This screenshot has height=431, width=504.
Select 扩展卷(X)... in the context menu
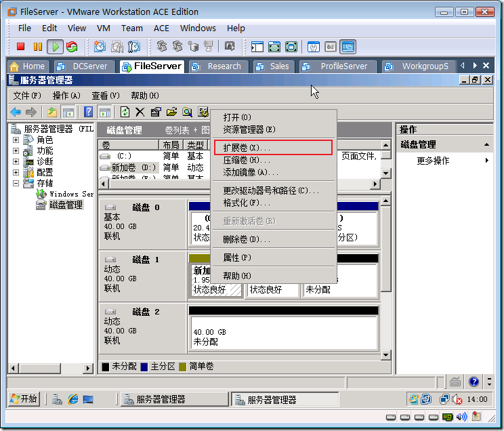click(273, 148)
